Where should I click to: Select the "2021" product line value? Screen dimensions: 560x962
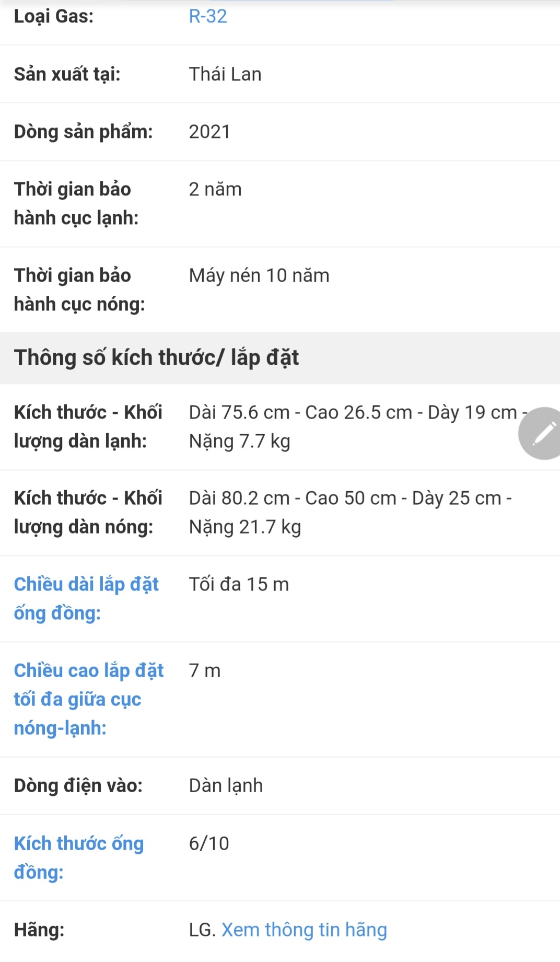[209, 132]
